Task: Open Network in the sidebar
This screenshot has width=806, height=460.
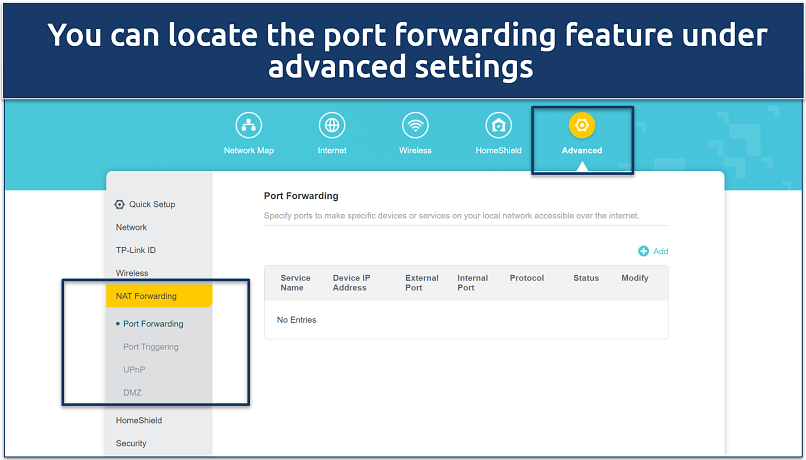Action: [x=131, y=227]
